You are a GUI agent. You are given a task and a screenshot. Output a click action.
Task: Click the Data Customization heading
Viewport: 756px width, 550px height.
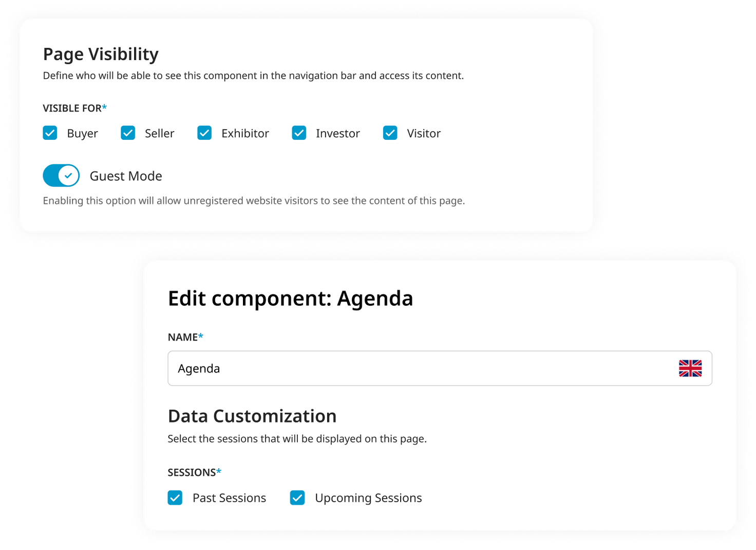click(252, 416)
